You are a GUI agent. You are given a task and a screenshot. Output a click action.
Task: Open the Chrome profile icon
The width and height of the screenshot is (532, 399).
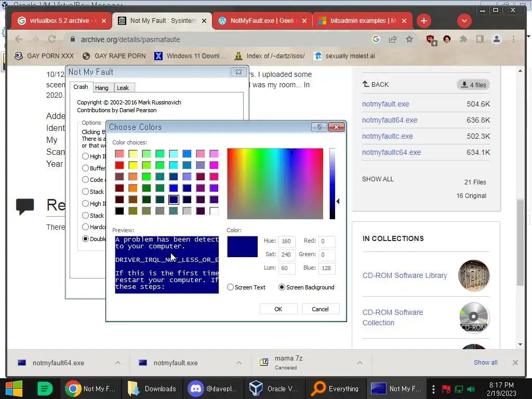coord(496,39)
